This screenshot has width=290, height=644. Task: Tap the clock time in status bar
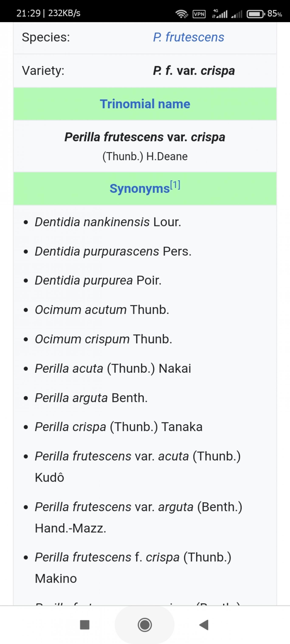(x=28, y=13)
